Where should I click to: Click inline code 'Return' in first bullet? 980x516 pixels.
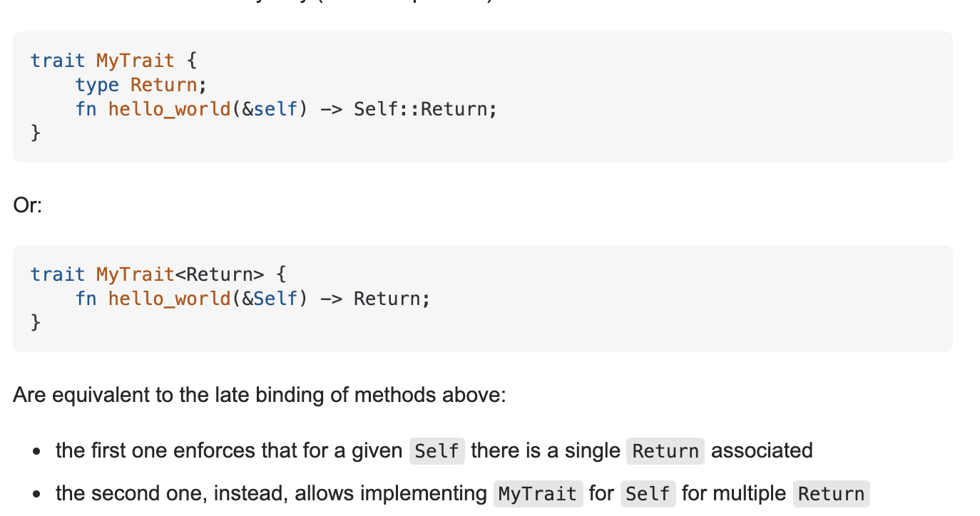pyautogui.click(x=665, y=451)
